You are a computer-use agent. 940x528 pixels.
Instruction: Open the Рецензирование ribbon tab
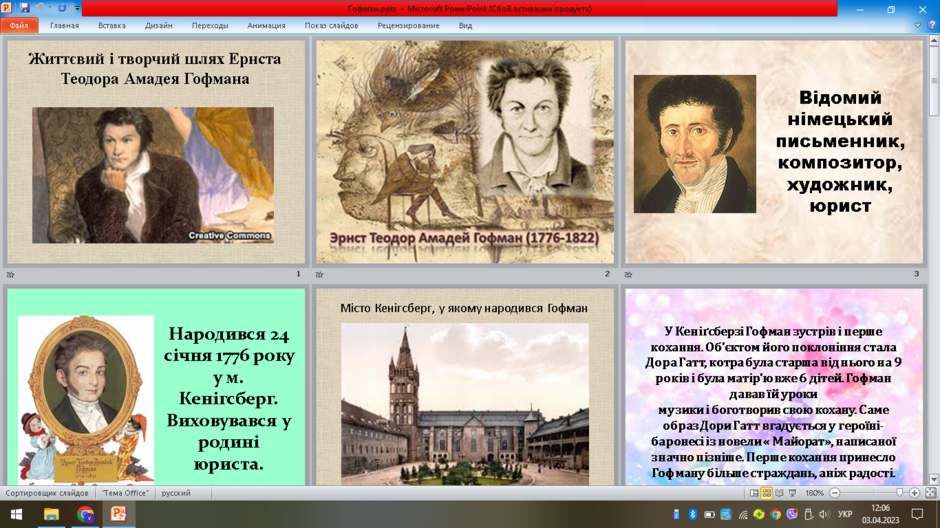pyautogui.click(x=408, y=25)
